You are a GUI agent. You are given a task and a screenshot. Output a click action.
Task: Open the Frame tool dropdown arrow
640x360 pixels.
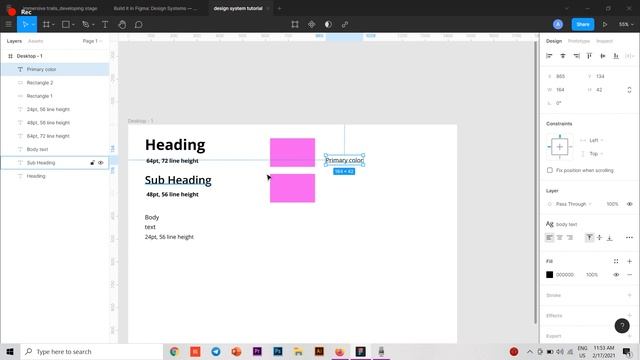(53, 25)
